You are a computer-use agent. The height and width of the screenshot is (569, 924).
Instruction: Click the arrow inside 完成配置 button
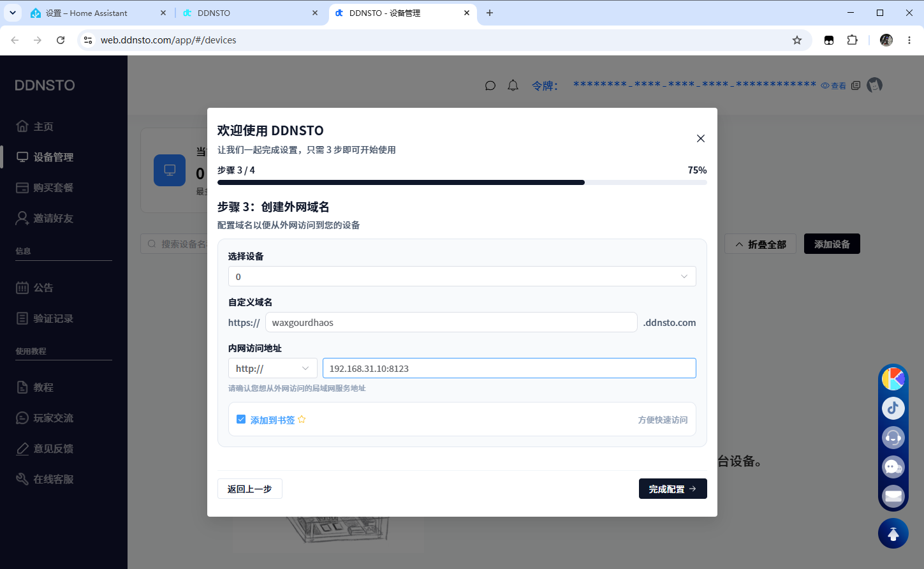(x=693, y=489)
